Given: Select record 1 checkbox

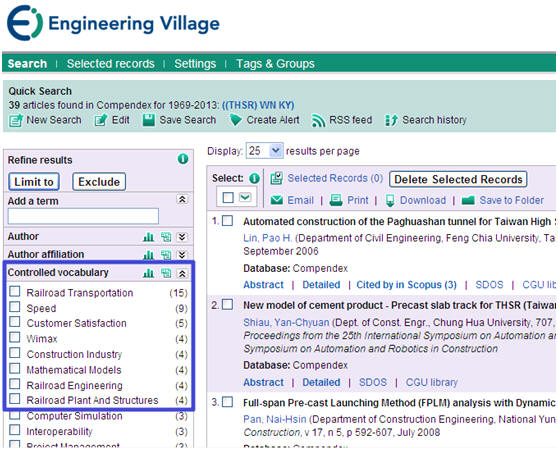Looking at the screenshot, I should pyautogui.click(x=227, y=221).
